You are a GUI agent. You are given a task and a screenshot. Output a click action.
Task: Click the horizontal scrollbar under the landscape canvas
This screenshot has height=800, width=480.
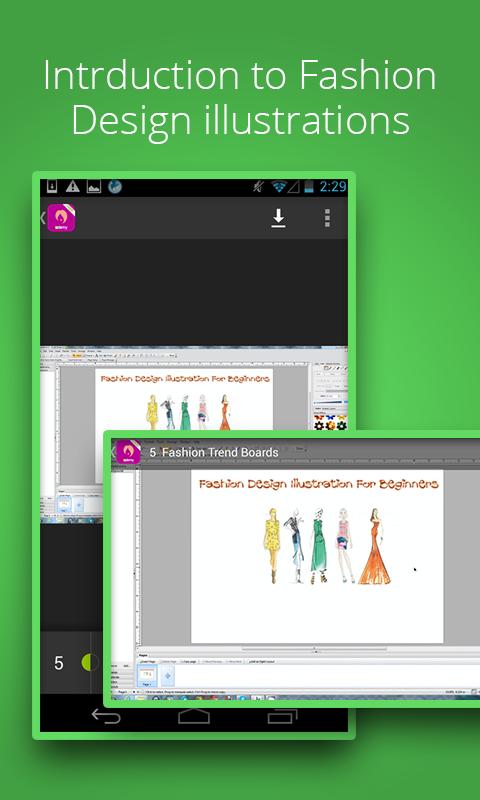[315, 648]
